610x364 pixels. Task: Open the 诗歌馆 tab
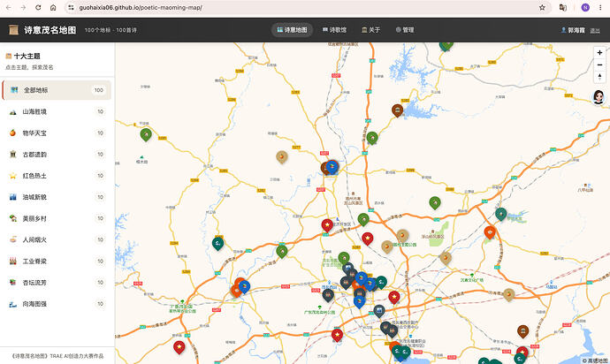coord(334,30)
